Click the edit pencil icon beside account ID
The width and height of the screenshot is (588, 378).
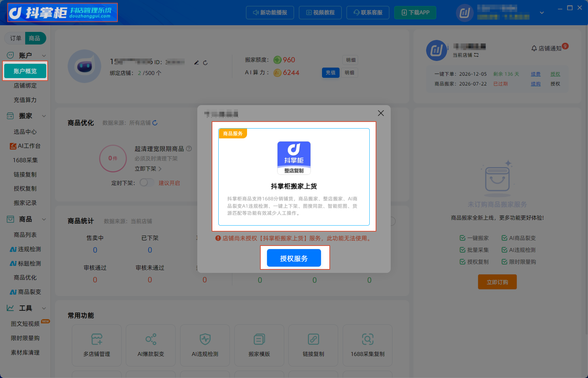click(197, 62)
